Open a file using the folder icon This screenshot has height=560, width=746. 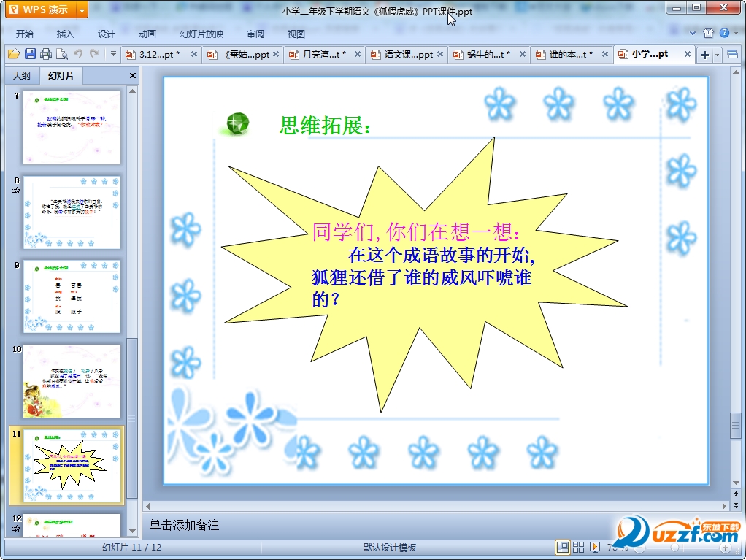point(13,54)
